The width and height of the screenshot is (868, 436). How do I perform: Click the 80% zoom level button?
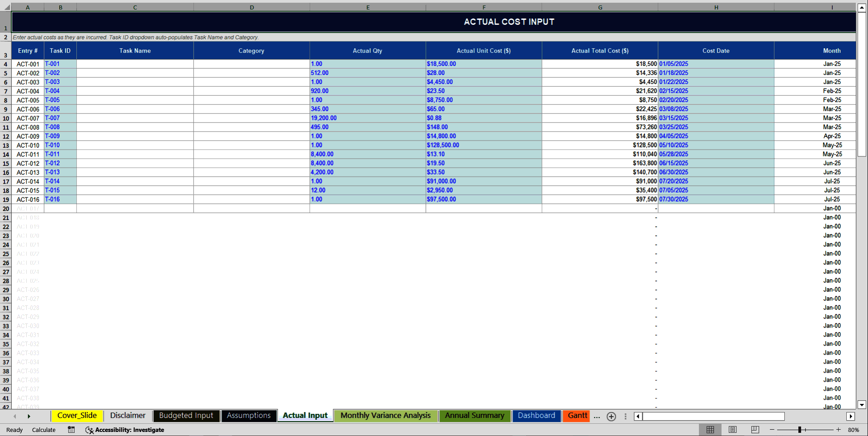[x=854, y=430]
